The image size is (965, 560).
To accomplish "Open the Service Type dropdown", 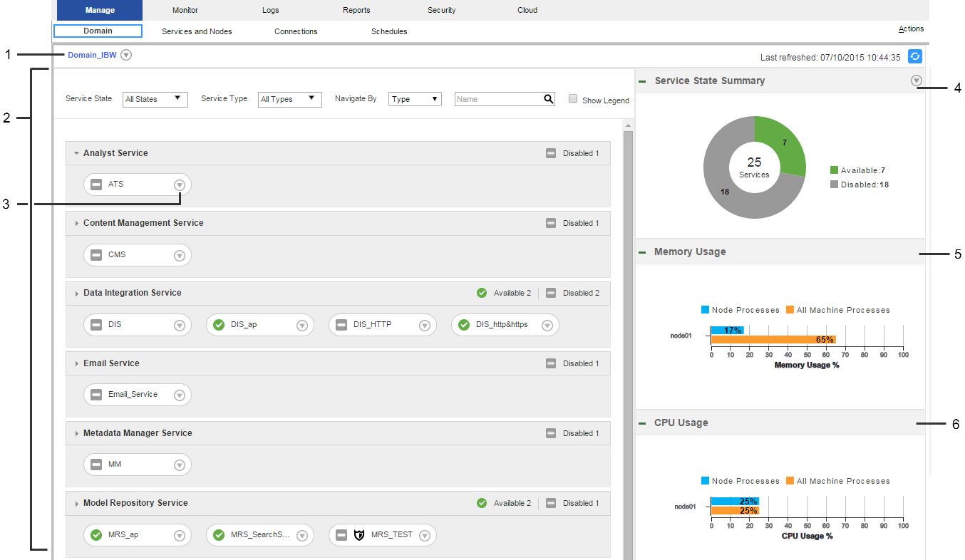I will pos(290,99).
